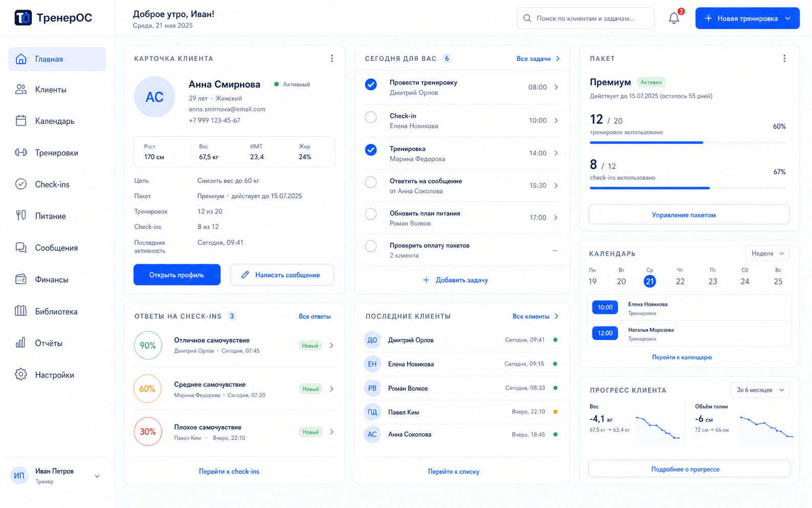Check the Проверить оплату пакетов task
The image size is (812, 508).
point(371,246)
